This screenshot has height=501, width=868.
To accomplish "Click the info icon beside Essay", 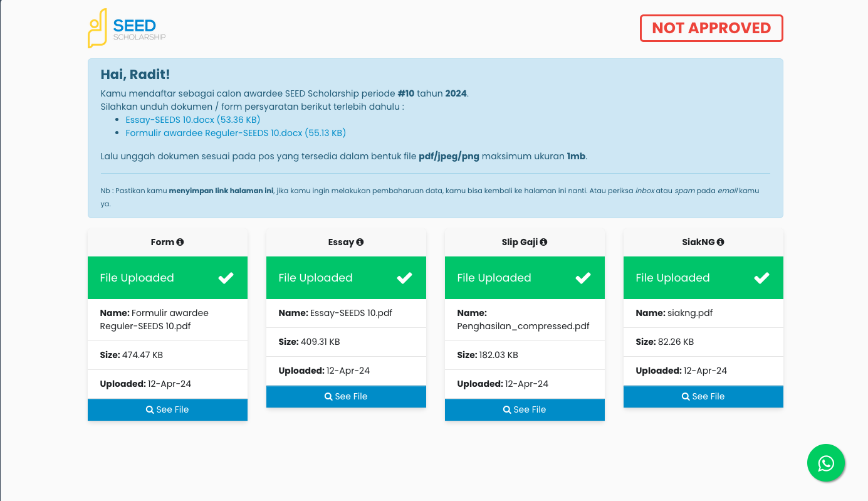I will click(x=360, y=242).
